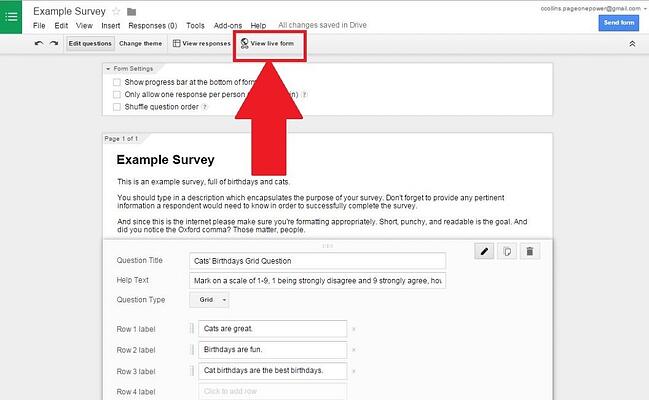Delete the question with trash icon
Screen dimensions: 649x400
(x=530, y=251)
